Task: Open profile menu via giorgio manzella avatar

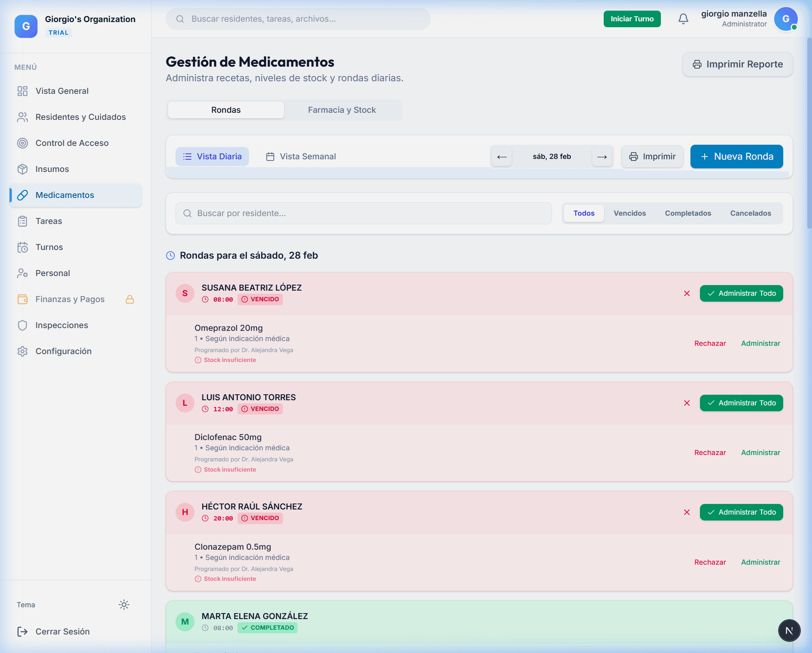Action: tap(786, 19)
